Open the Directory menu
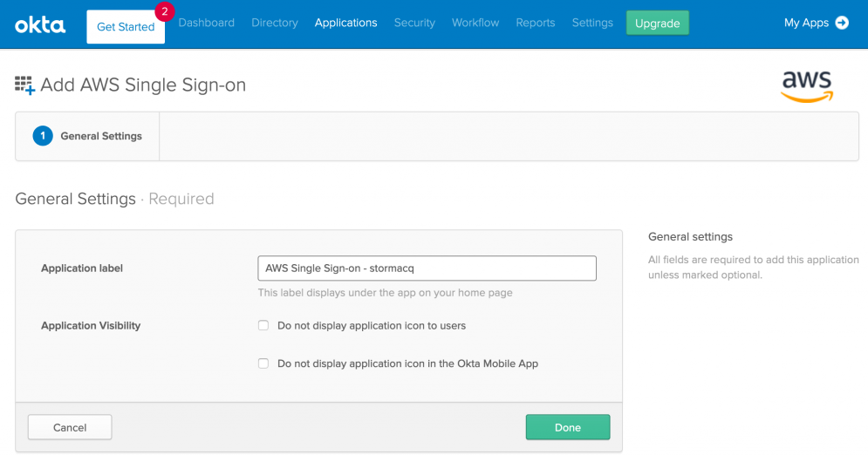The height and width of the screenshot is (455, 868). pos(275,23)
